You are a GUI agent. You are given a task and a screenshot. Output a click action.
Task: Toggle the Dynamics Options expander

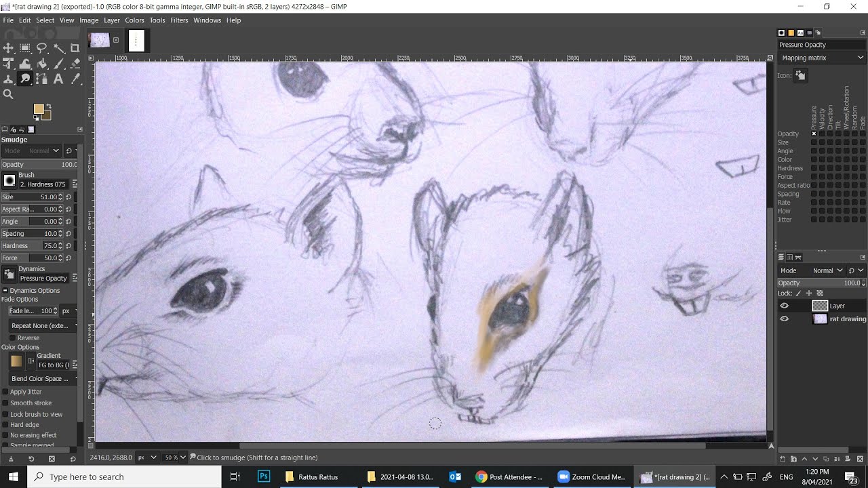[x=5, y=291]
